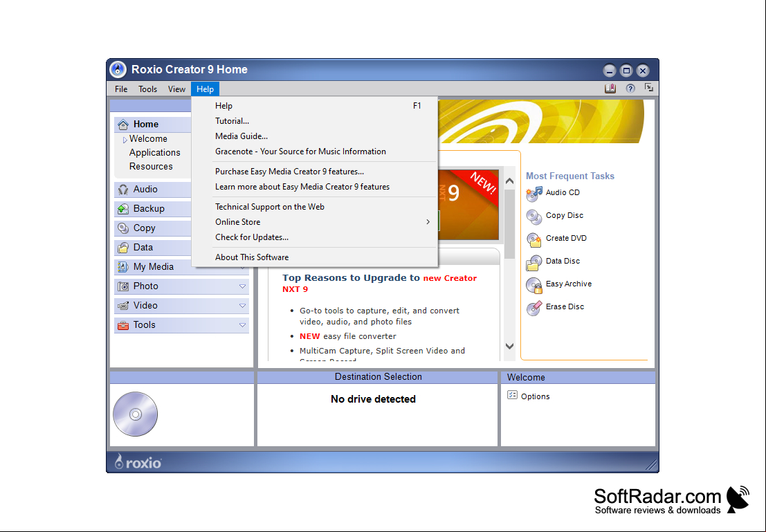Viewport: 766px width, 532px height.
Task: Choose Check for Updates...
Action: pyautogui.click(x=315, y=237)
